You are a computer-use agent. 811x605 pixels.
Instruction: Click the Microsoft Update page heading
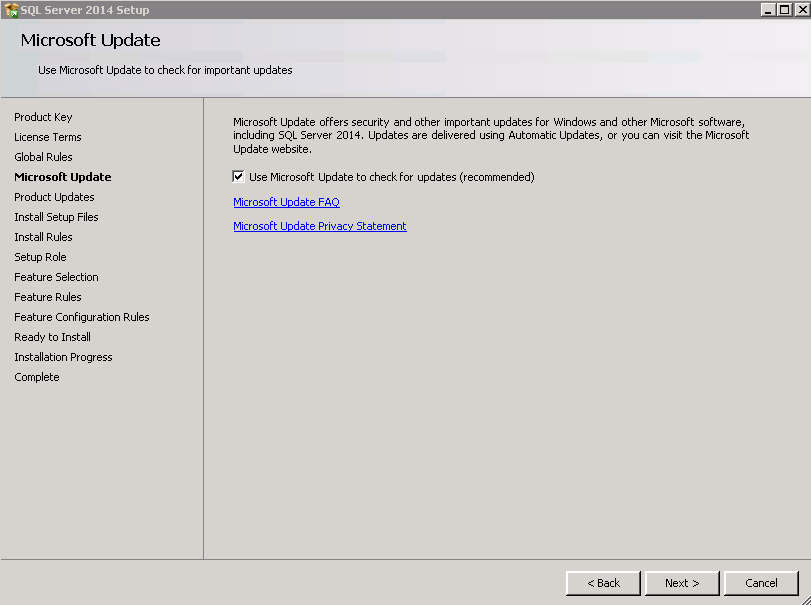(91, 40)
